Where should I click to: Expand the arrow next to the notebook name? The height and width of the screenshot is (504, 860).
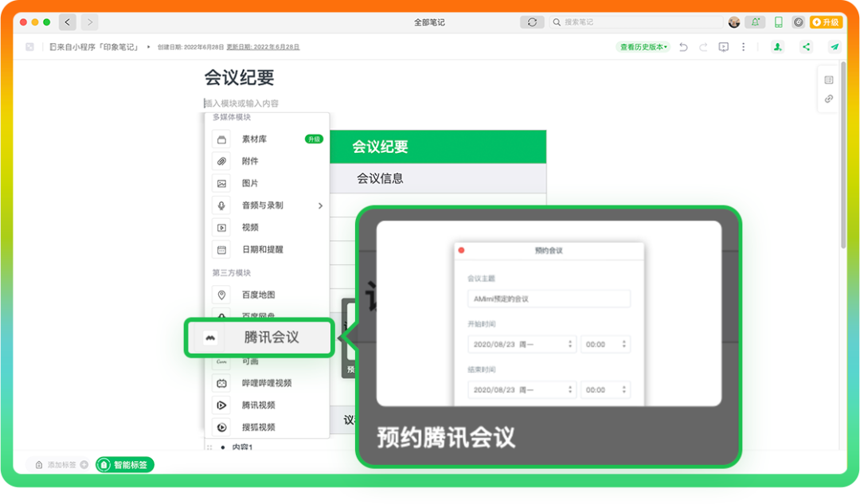tap(149, 47)
